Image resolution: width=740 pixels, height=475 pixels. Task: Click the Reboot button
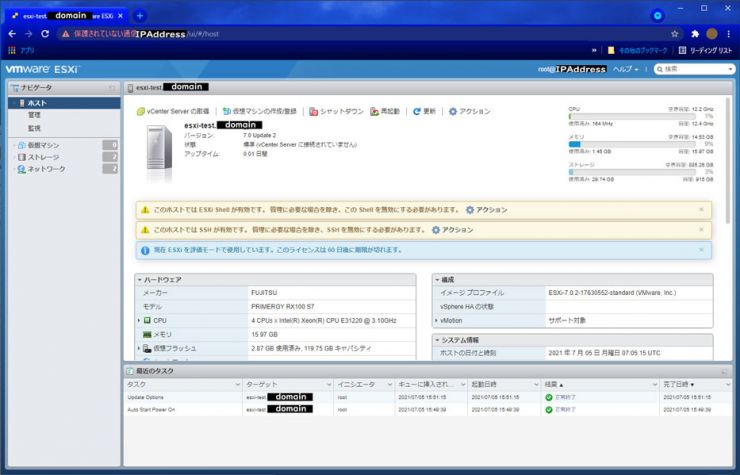[x=385, y=111]
